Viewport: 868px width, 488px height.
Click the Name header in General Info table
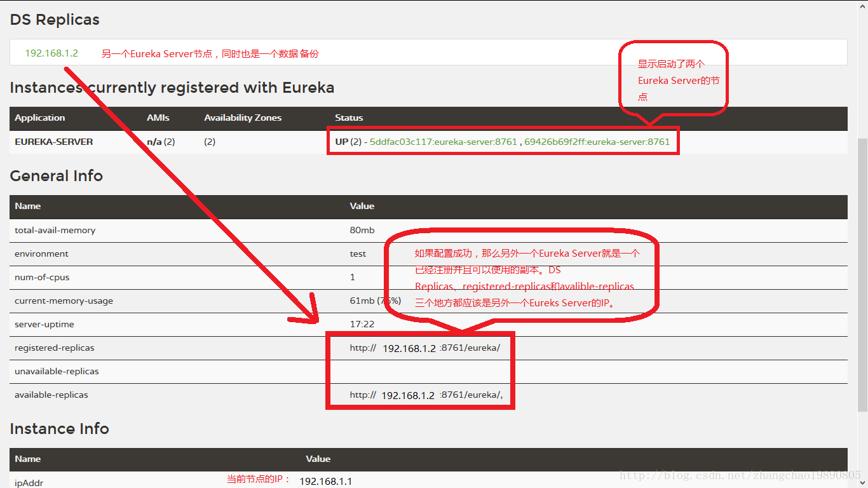(x=28, y=206)
